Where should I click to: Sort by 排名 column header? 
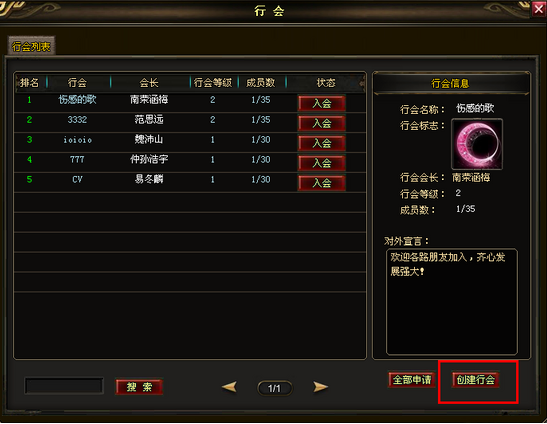(29, 83)
